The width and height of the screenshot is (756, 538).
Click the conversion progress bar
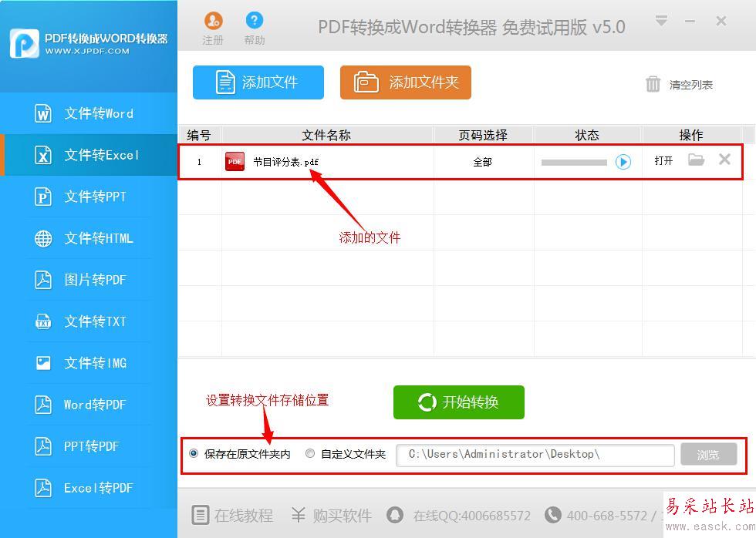coord(574,163)
